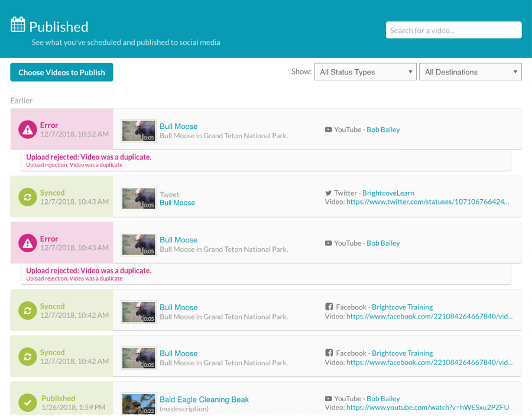Screen dimensions: 532x416
Task: Click the Bald Eagle video thumbnail
Action: coord(139,404)
